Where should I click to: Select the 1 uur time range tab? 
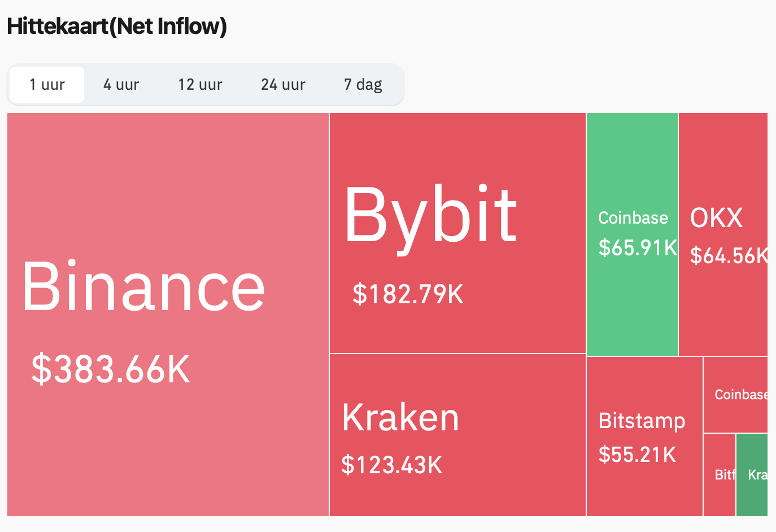(x=47, y=85)
